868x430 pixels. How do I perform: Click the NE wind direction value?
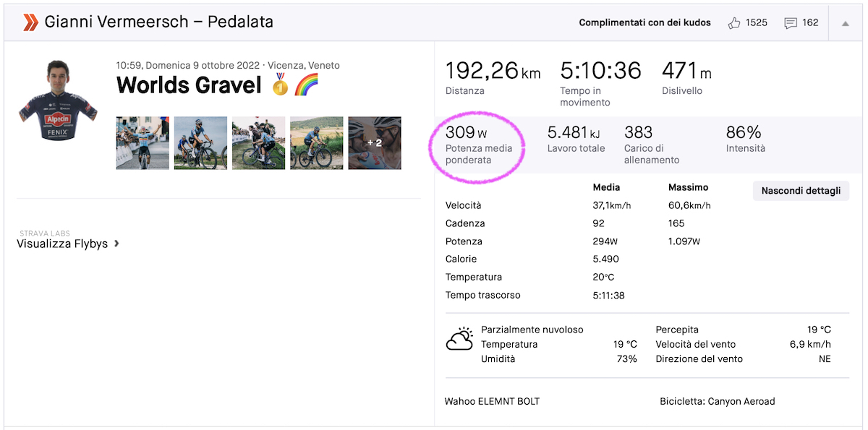click(825, 359)
